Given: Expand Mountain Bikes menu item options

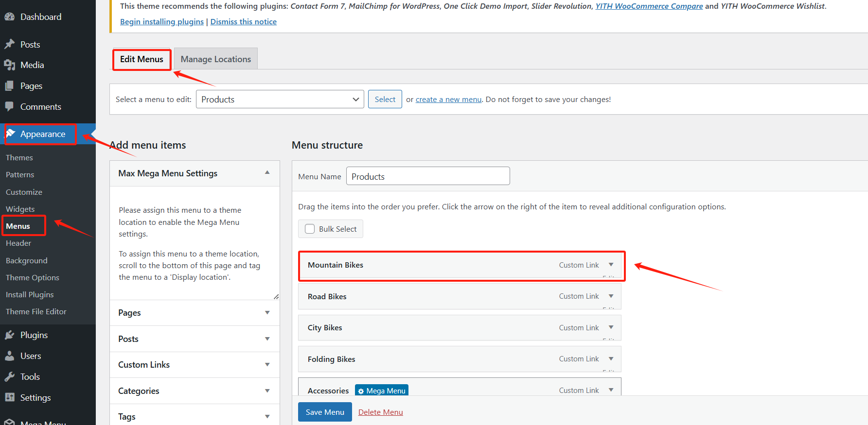Looking at the screenshot, I should coord(611,265).
